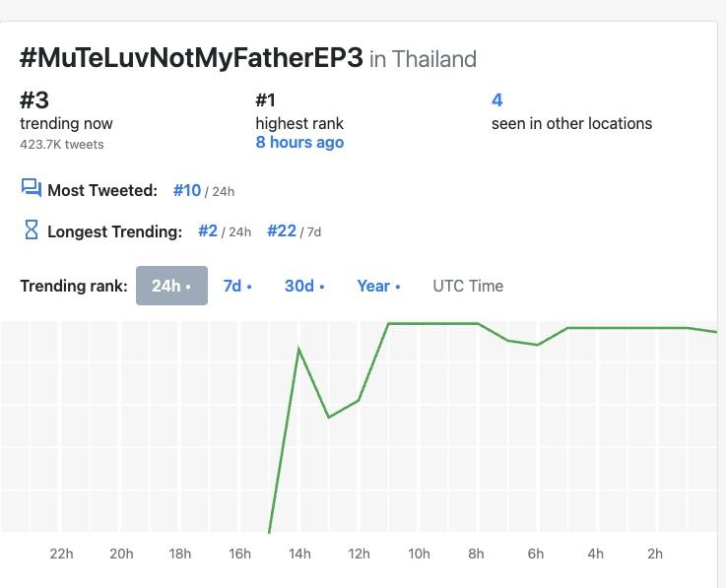Click the chart's 10h axis label
Image resolution: width=726 pixels, height=588 pixels.
pos(419,554)
